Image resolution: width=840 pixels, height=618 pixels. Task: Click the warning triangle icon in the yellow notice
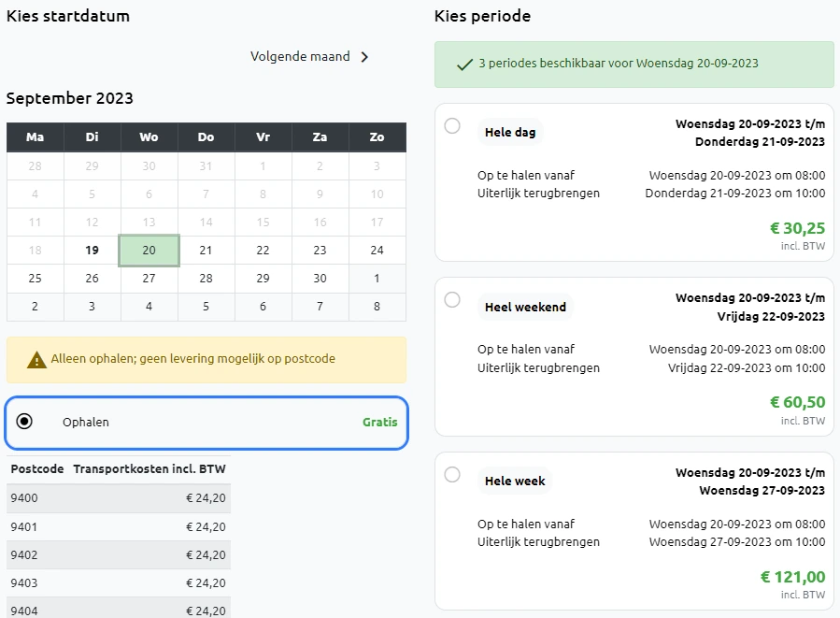[35, 359]
